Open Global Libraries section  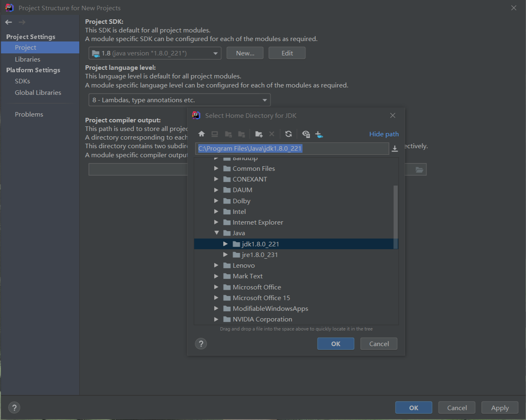pyautogui.click(x=38, y=92)
